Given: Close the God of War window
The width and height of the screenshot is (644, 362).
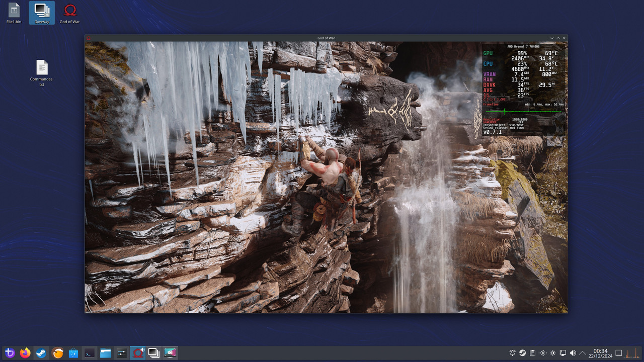Looking at the screenshot, I should pyautogui.click(x=564, y=38).
